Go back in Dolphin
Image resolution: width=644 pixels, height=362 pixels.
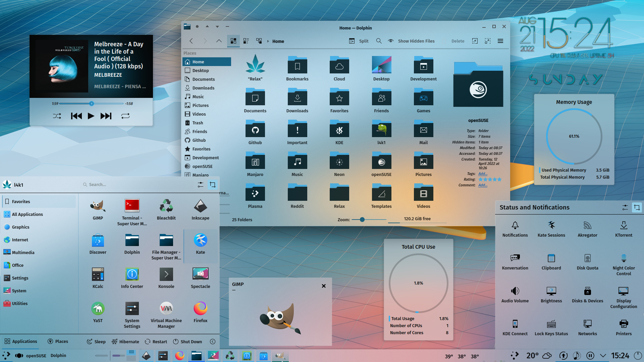[x=191, y=41]
